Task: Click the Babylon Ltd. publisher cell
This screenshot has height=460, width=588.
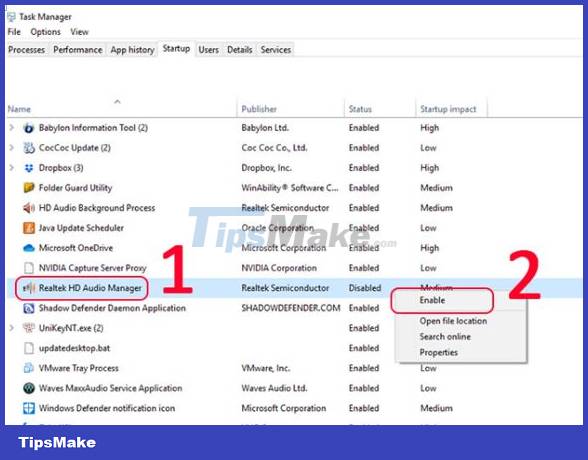Action: point(265,128)
